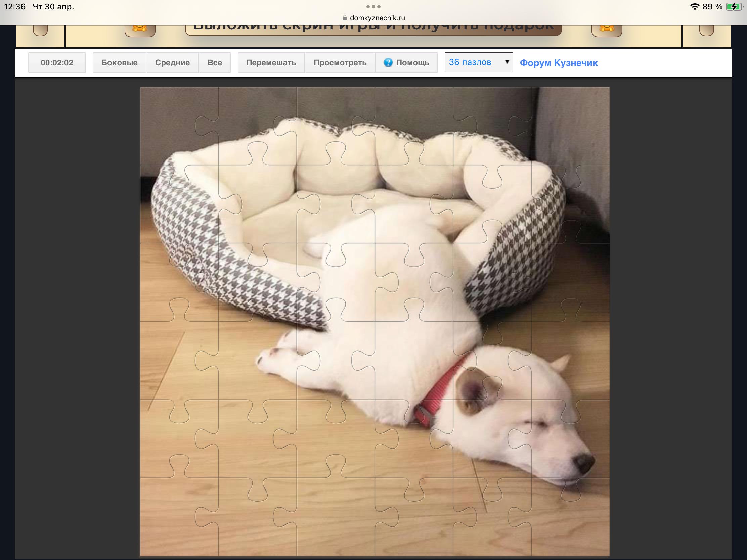This screenshot has height=560, width=747.
Task: Tap the three dots at screen top
Action: click(x=373, y=6)
